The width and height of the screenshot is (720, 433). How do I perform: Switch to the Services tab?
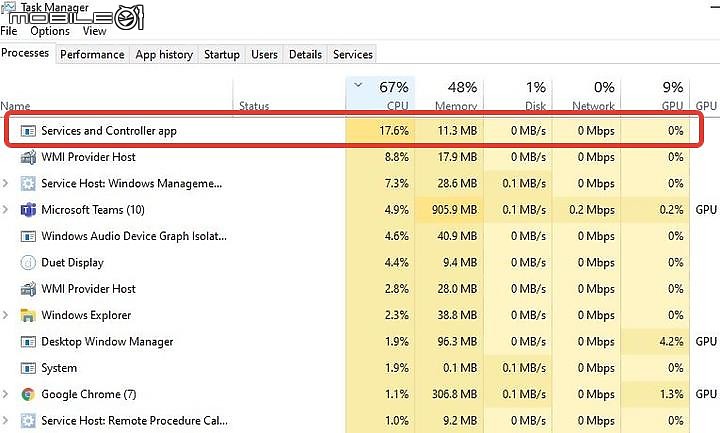pos(353,54)
